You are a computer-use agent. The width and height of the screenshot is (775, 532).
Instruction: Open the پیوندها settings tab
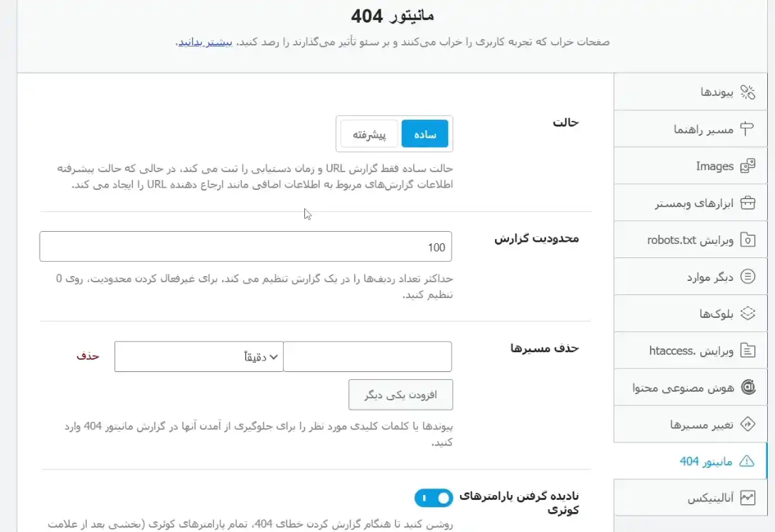coord(690,92)
